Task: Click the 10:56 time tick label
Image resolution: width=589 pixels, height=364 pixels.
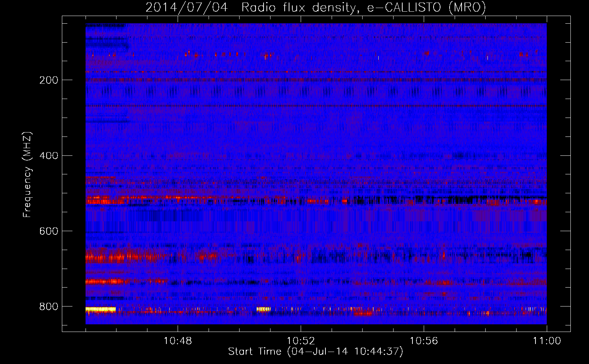Action: pyautogui.click(x=424, y=341)
